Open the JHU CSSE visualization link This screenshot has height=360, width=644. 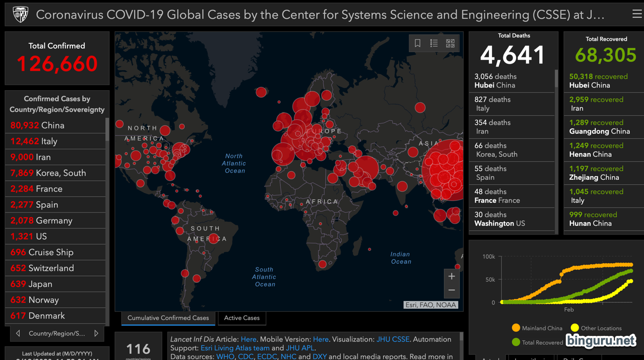[393, 339]
